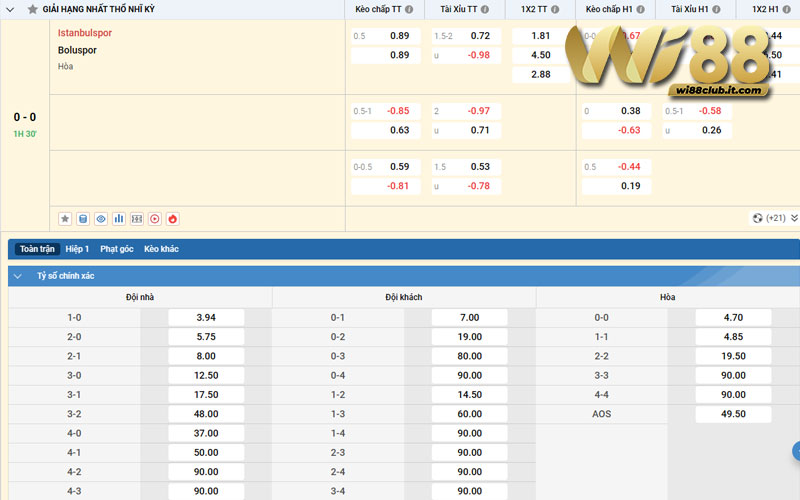Open the match data cylinder icon
The width and height of the screenshot is (800, 500).
83,219
